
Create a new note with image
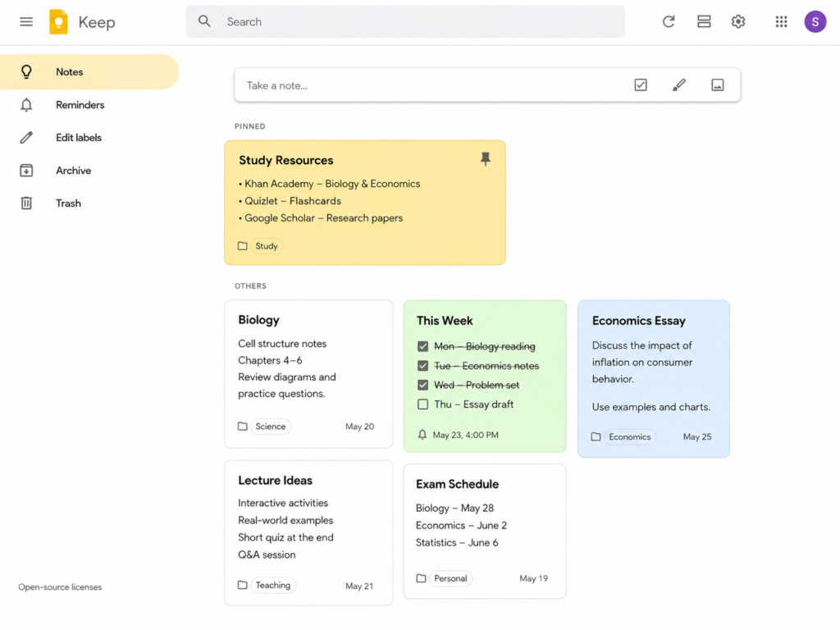[x=717, y=84]
